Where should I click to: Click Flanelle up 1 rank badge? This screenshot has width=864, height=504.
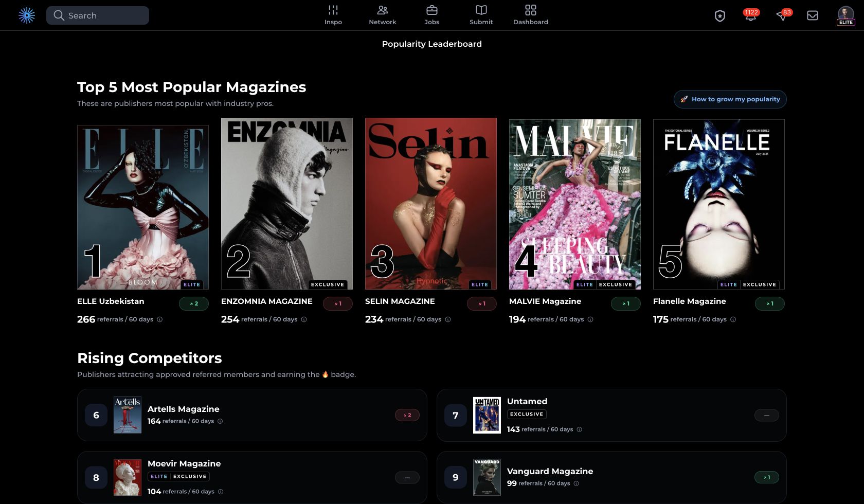(770, 304)
